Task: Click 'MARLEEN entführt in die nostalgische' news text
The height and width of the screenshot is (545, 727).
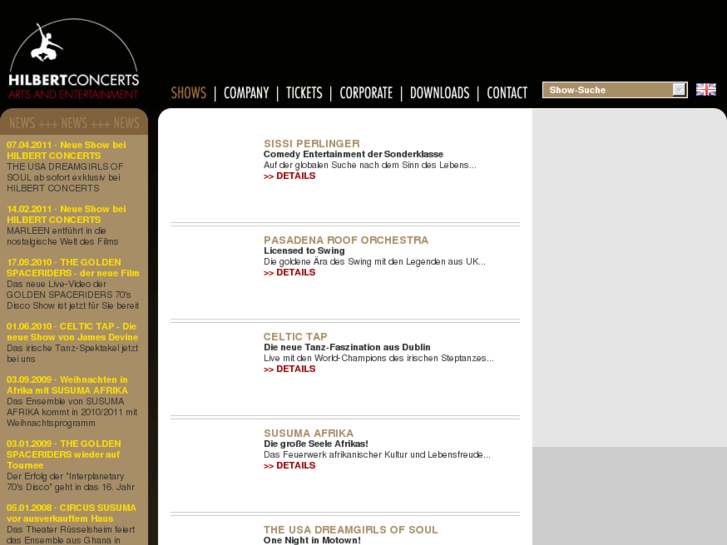Action: click(x=63, y=236)
